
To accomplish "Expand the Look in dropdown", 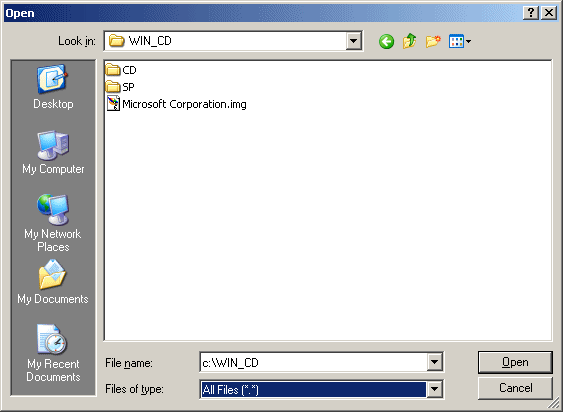I will coord(353,41).
